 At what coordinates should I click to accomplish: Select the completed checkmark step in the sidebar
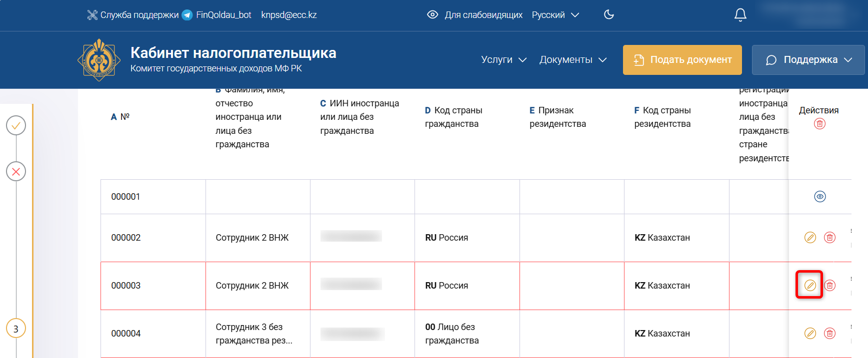pyautogui.click(x=16, y=125)
